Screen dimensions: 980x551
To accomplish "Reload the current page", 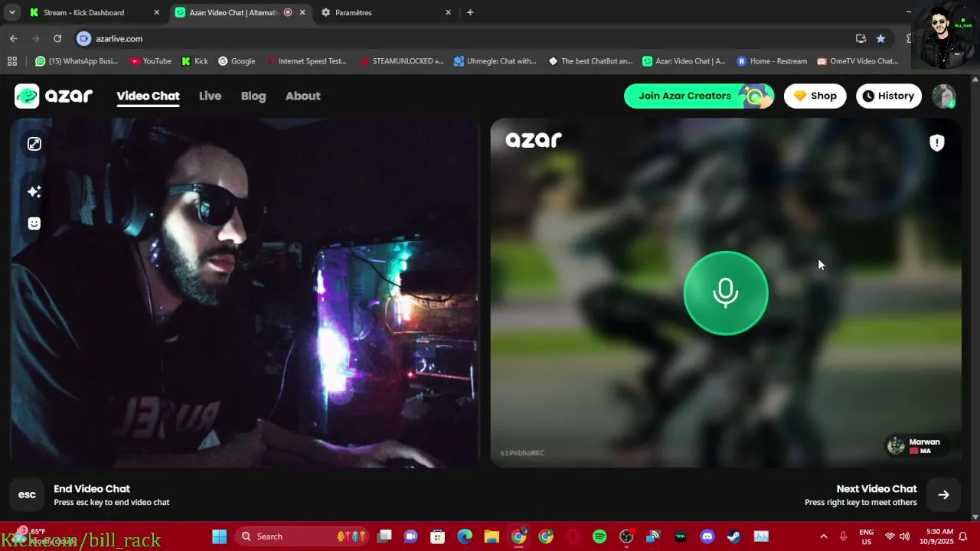I will (x=57, y=38).
